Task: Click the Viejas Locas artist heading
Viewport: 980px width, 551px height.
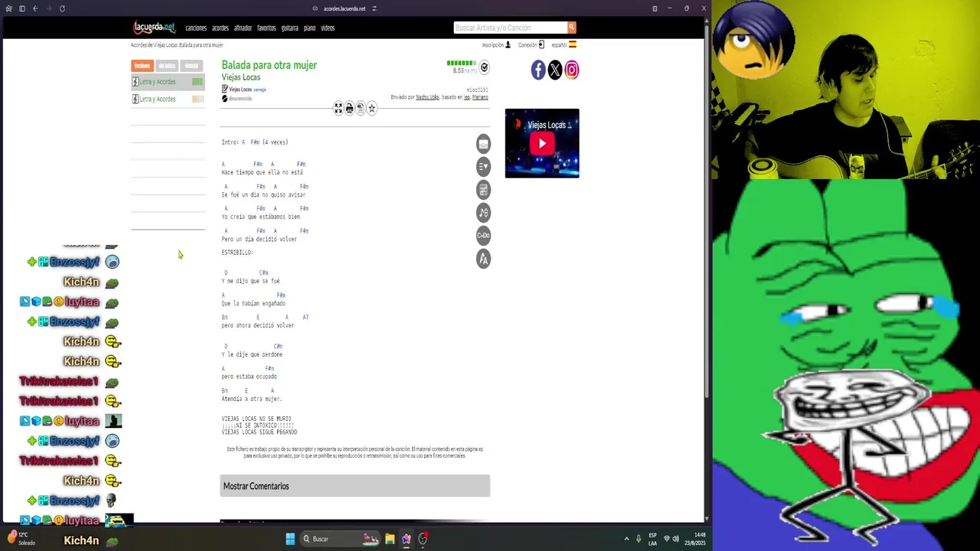Action: click(x=241, y=77)
